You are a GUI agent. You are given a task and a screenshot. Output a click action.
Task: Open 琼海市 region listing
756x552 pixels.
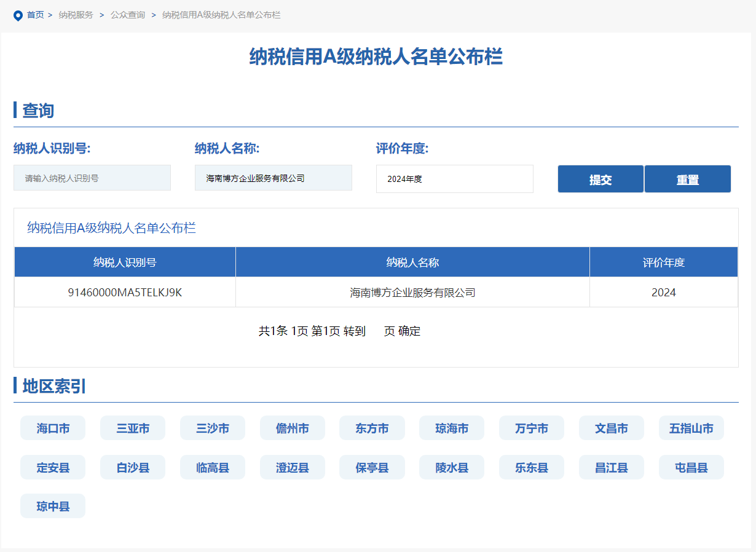click(452, 428)
